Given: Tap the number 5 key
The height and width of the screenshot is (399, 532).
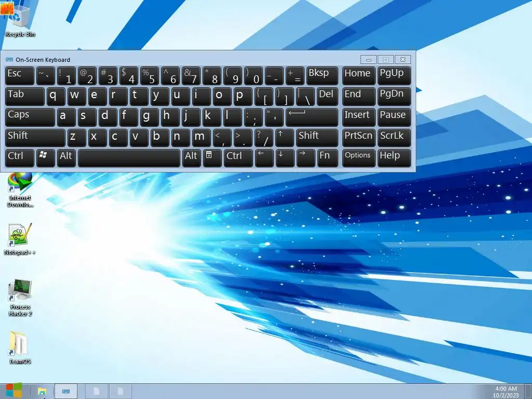Looking at the screenshot, I should tap(150, 76).
